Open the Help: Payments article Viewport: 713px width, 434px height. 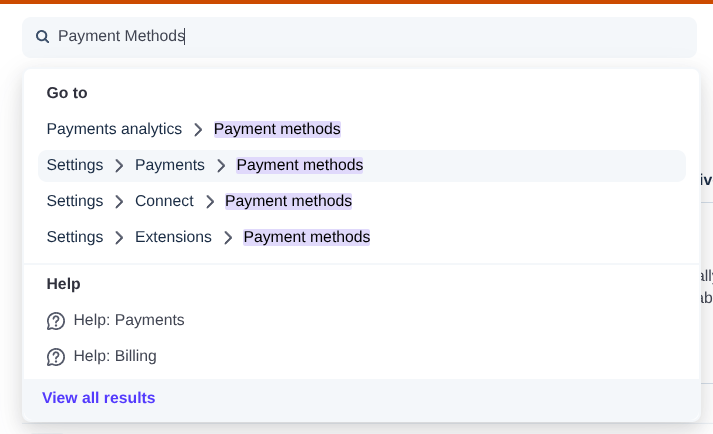click(129, 320)
